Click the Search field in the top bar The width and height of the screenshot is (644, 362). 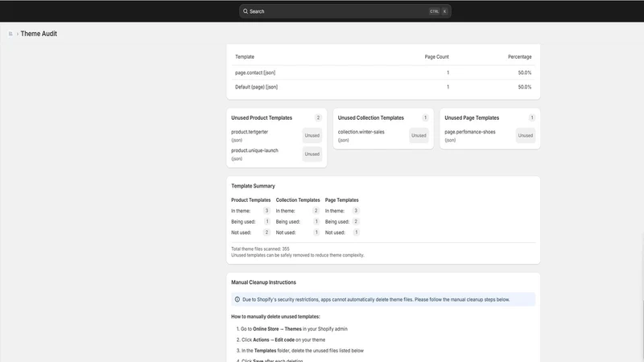(x=345, y=11)
